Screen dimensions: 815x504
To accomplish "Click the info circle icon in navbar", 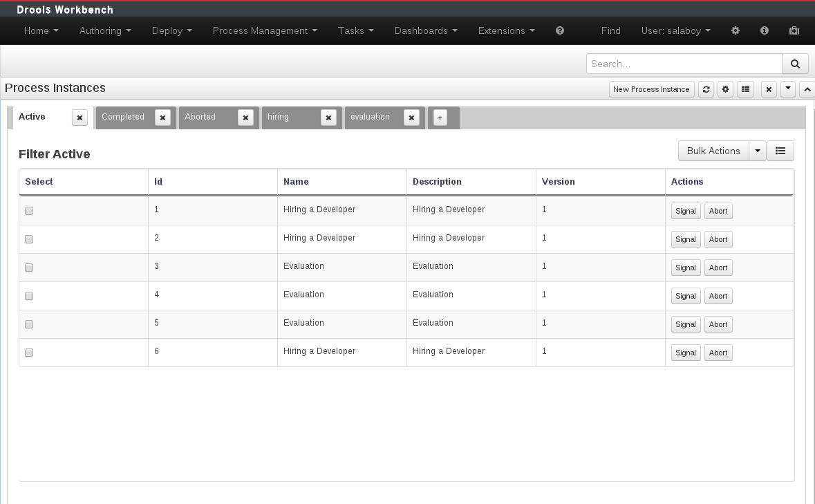I will pyautogui.click(x=764, y=30).
